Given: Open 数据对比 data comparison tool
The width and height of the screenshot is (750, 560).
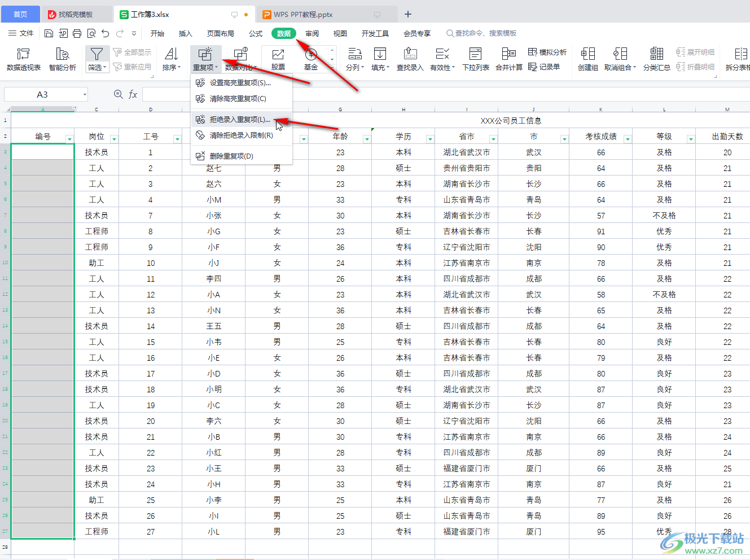Looking at the screenshot, I should tap(241, 59).
